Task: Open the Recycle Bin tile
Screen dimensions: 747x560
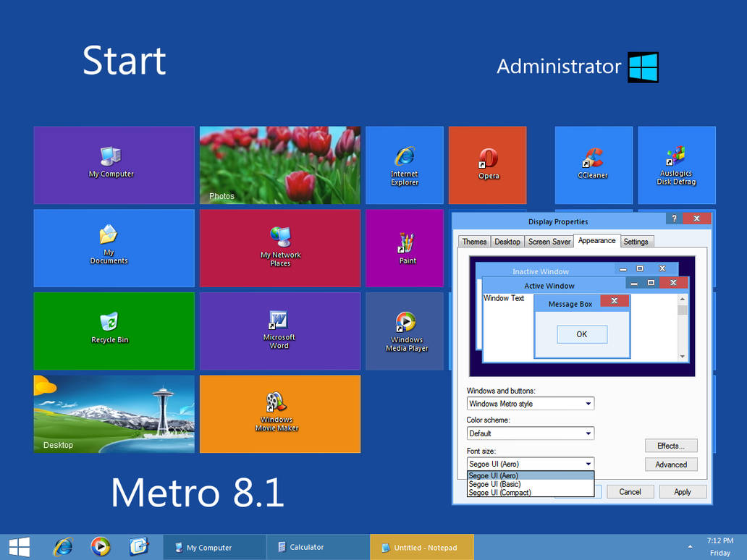Action: [114, 331]
